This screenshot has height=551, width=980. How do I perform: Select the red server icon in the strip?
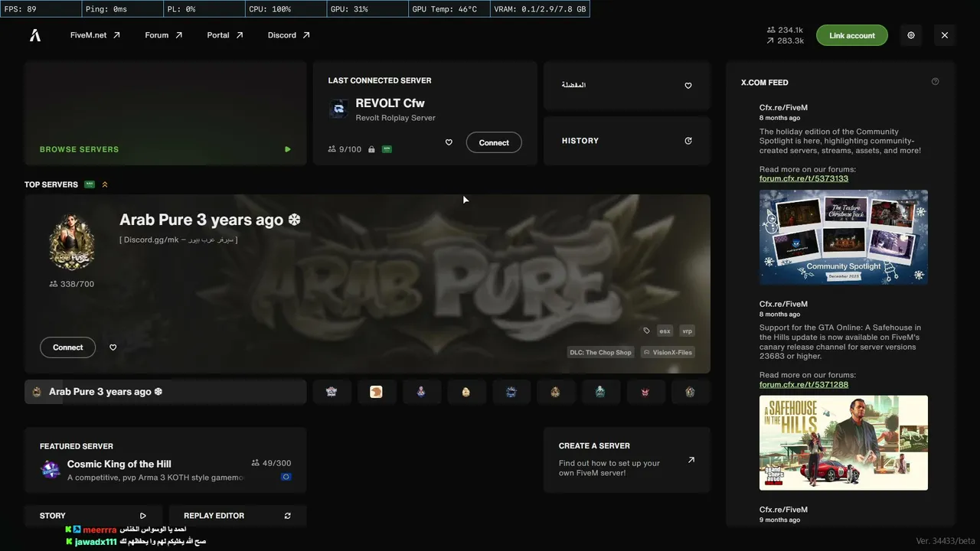tap(645, 392)
